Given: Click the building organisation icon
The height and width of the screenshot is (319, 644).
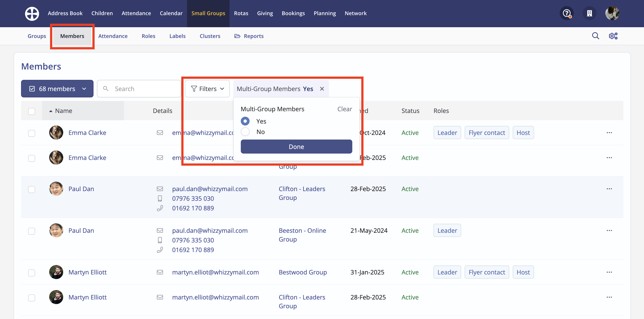Looking at the screenshot, I should pyautogui.click(x=589, y=13).
